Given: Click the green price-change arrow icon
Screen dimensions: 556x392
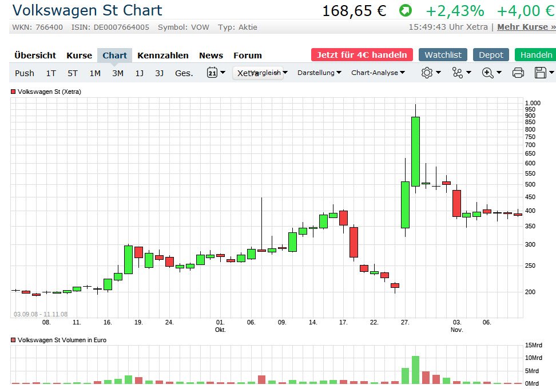Looking at the screenshot, I should tap(406, 10).
